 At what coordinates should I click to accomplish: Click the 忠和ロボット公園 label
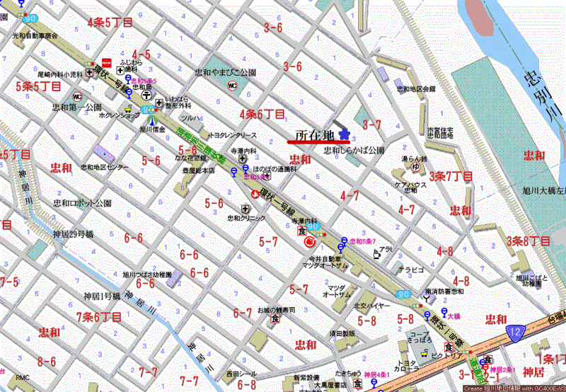click(82, 203)
